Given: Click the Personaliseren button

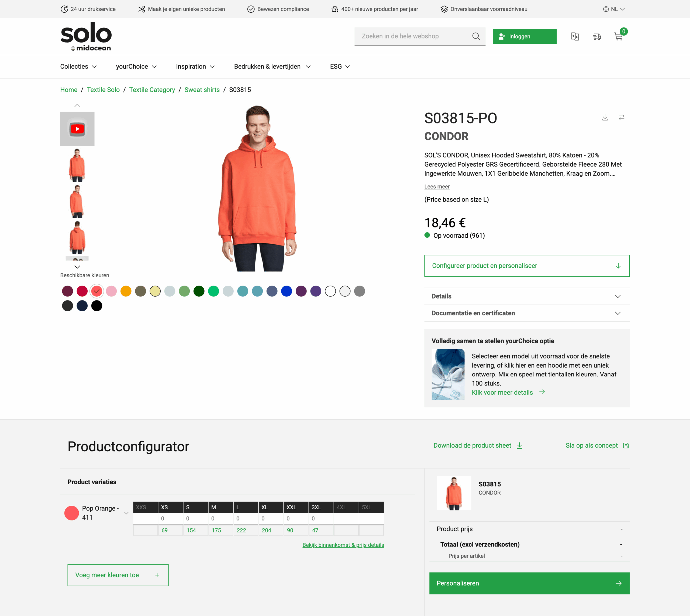Looking at the screenshot, I should click(529, 583).
